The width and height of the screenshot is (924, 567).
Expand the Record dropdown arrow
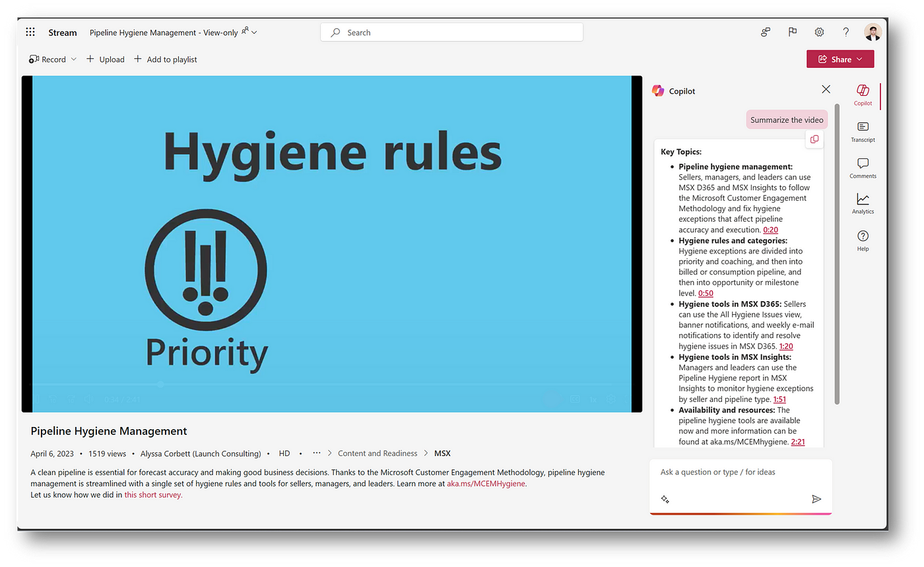(x=73, y=59)
